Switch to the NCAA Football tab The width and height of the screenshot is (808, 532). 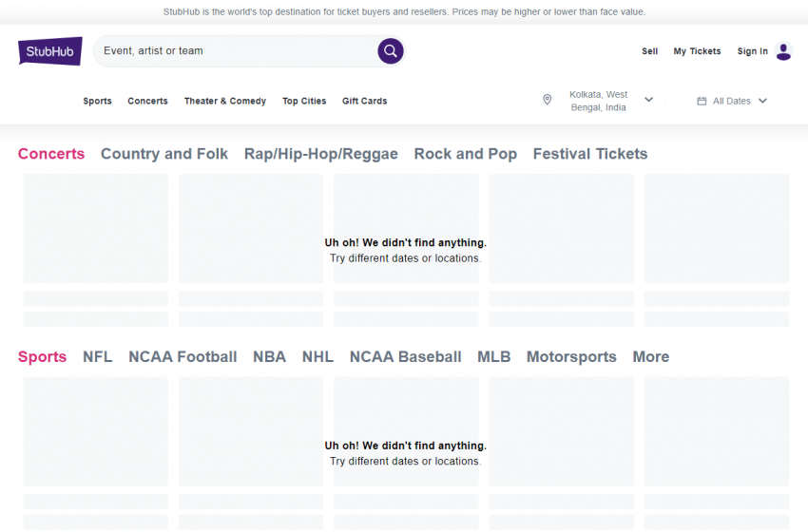coord(183,356)
